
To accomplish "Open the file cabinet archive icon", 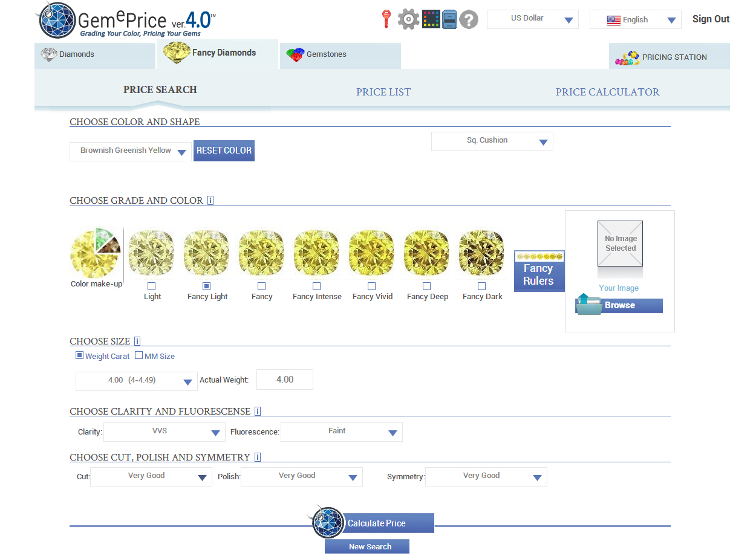I will pos(449,19).
